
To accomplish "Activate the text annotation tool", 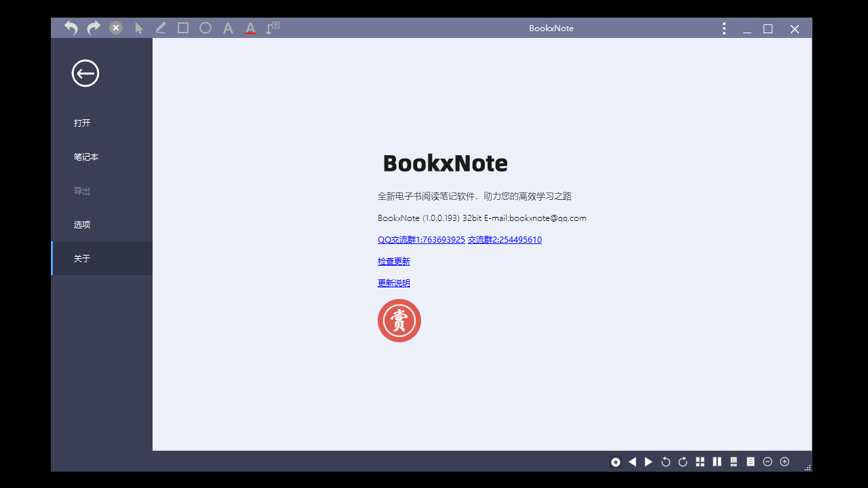I will click(228, 28).
